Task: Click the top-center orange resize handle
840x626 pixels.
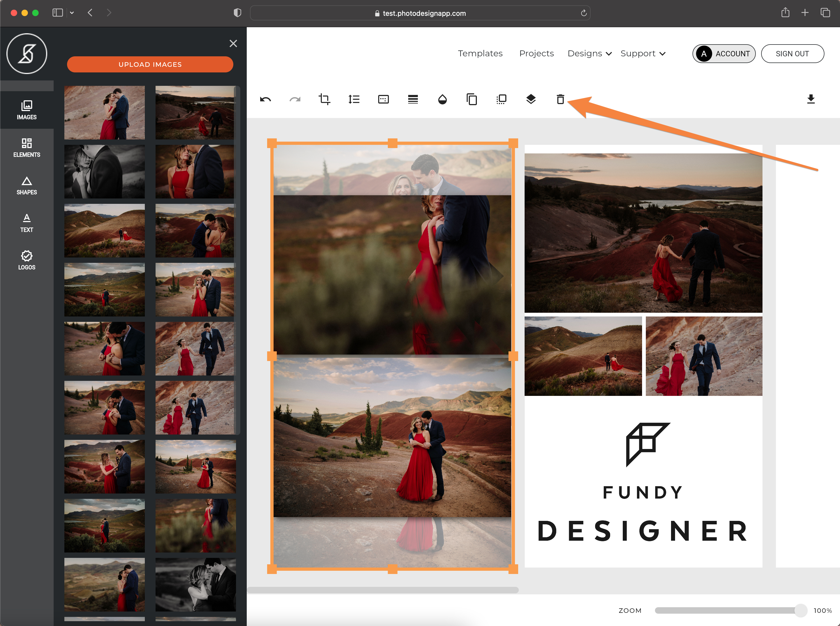Action: [393, 143]
